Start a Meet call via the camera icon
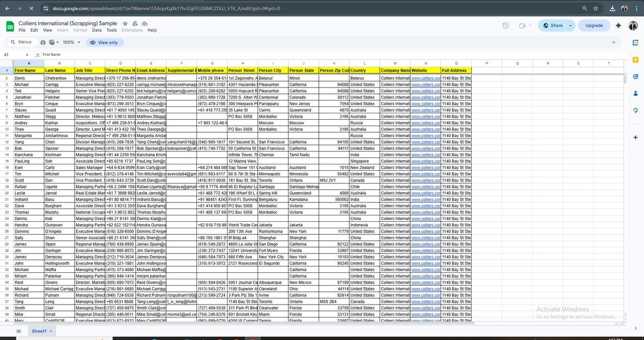Viewport: 644px width, 340px height. [x=522, y=25]
